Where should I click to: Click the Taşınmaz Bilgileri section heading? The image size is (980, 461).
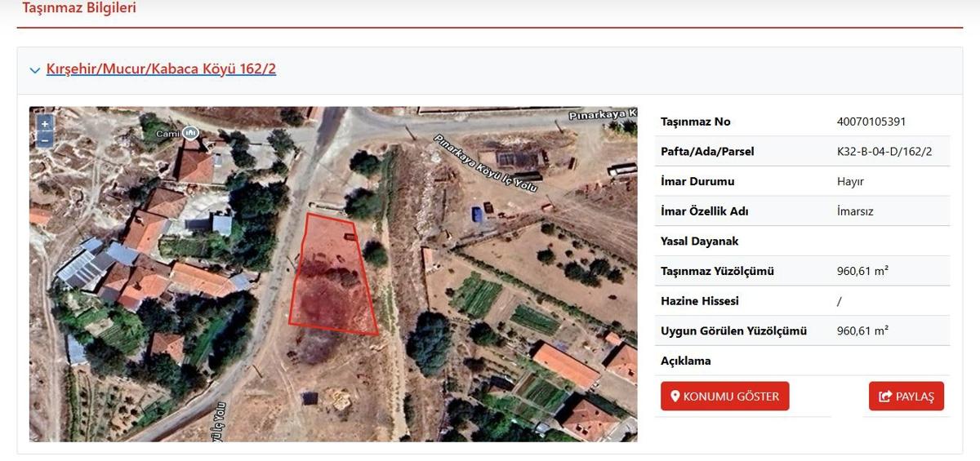coord(79,9)
